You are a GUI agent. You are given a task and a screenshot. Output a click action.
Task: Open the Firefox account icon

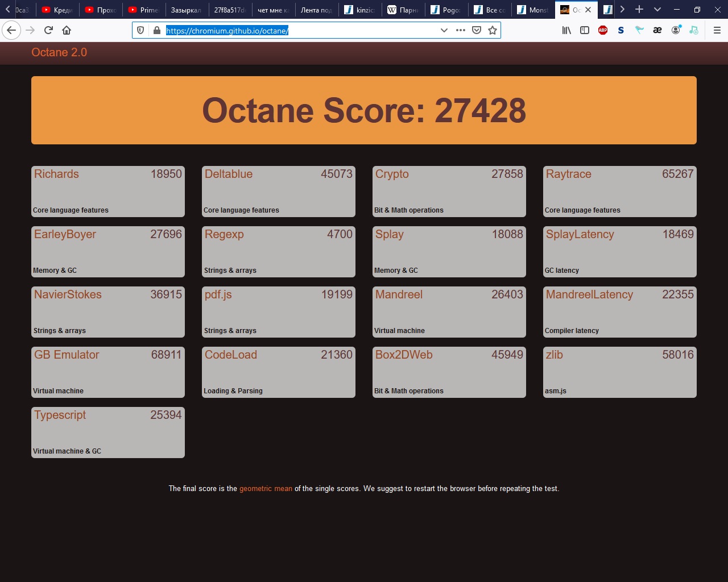click(676, 30)
